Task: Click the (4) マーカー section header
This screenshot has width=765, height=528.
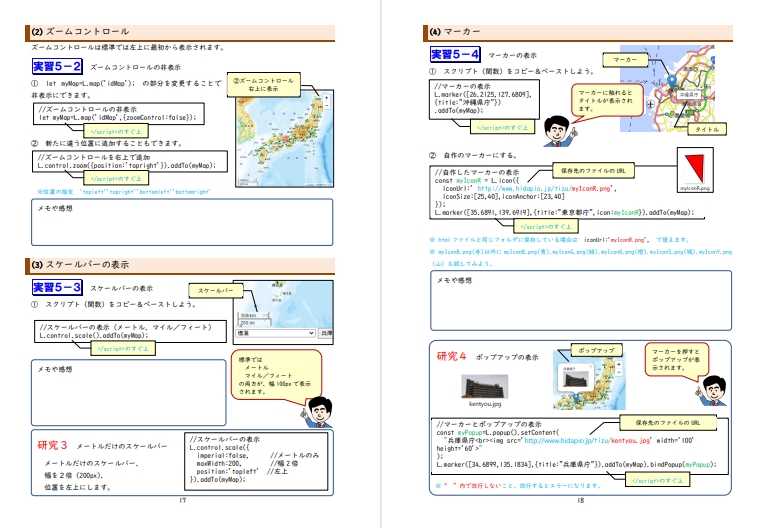Action: [578, 32]
